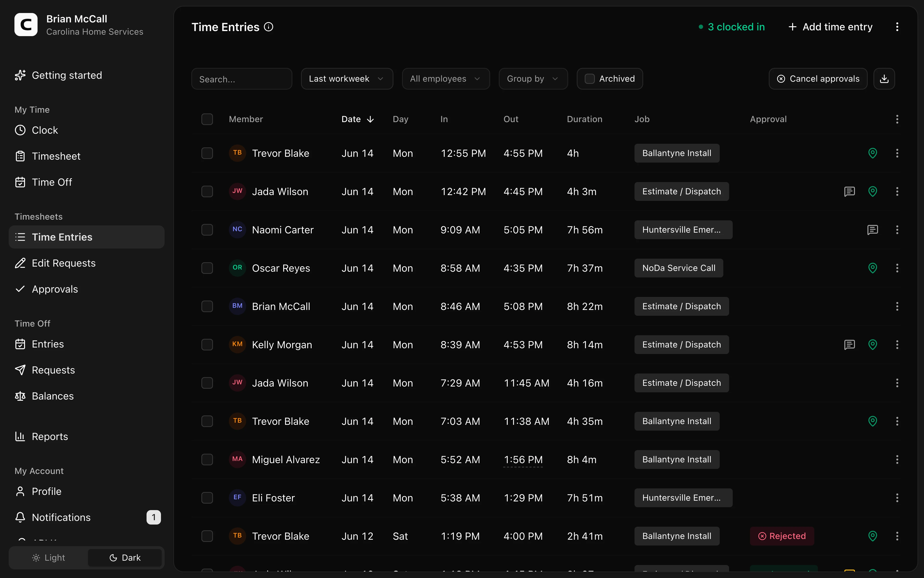Select checkbox for Trevor Blake 12:55 PM
The height and width of the screenshot is (578, 924).
pyautogui.click(x=207, y=153)
